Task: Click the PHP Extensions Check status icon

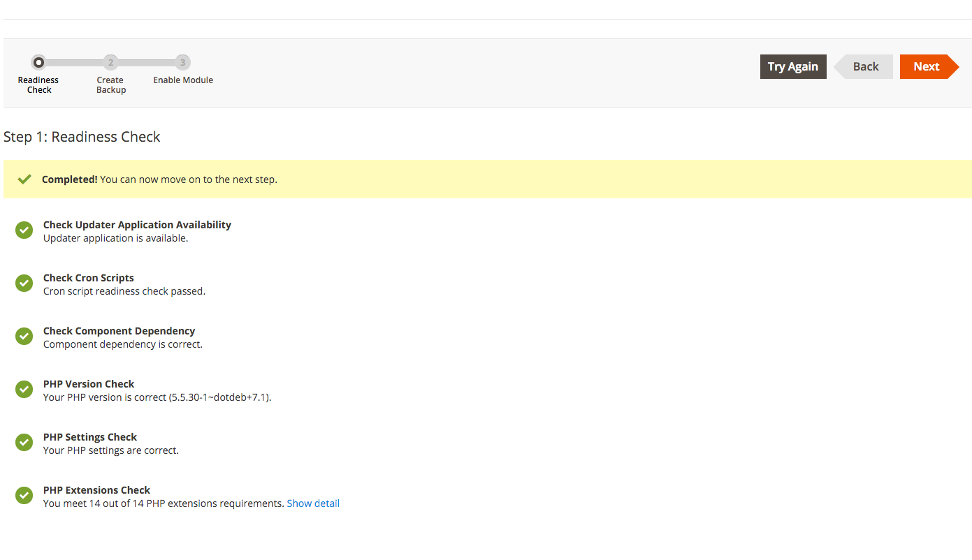Action: click(24, 496)
